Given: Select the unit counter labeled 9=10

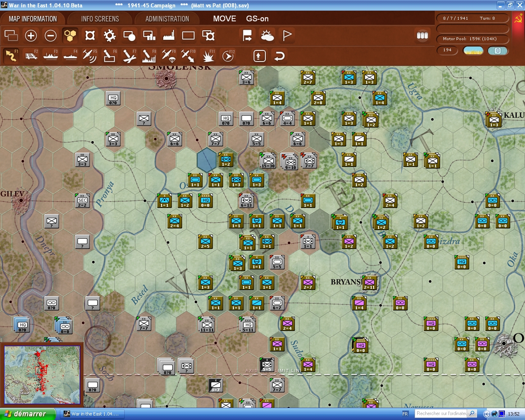Looking at the screenshot, I should click(290, 161).
